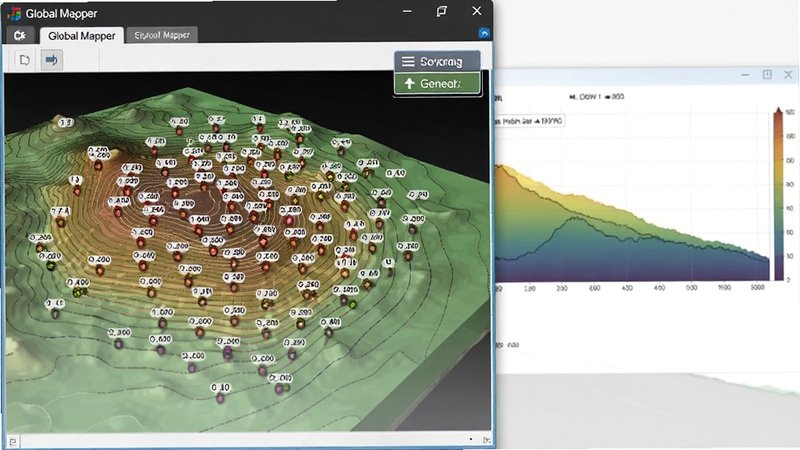Image resolution: width=800 pixels, height=450 pixels.
Task: Close the elevation profile window
Action: pos(788,74)
